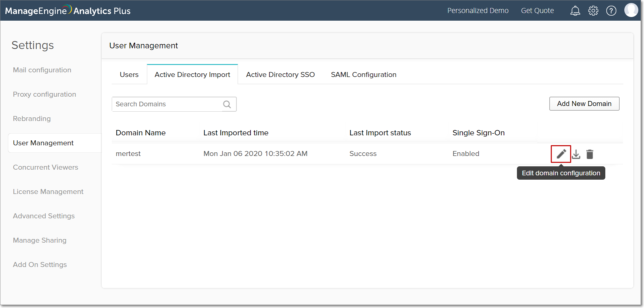Select Rebranding from settings sidebar
Screen dimensions: 644x308
click(32, 119)
